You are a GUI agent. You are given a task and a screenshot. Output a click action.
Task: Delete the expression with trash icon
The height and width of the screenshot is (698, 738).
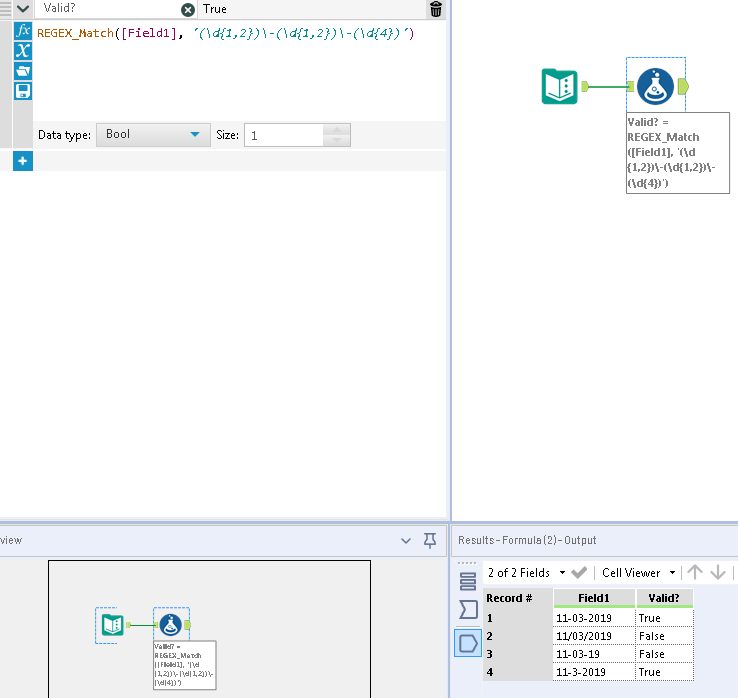[x=436, y=9]
